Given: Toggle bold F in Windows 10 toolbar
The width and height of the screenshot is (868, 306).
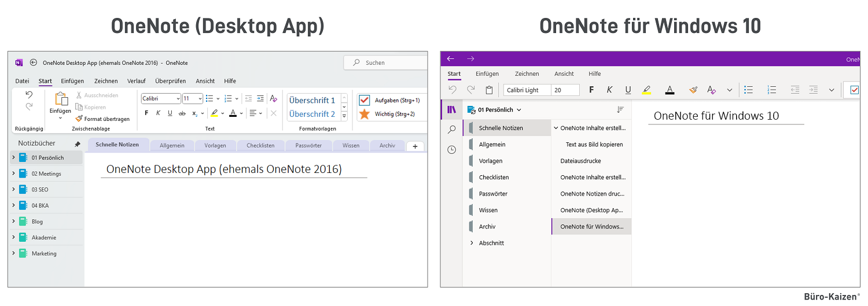Looking at the screenshot, I should (x=591, y=90).
